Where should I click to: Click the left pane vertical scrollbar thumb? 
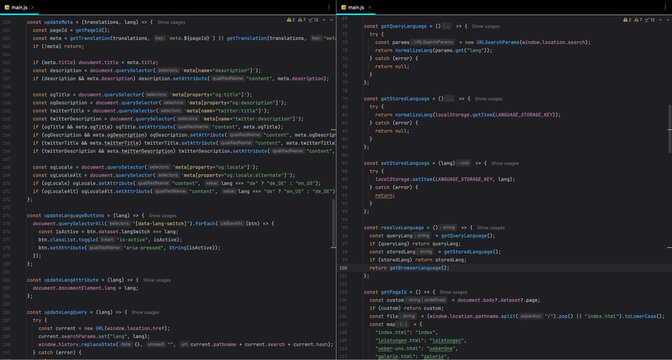(x=333, y=224)
